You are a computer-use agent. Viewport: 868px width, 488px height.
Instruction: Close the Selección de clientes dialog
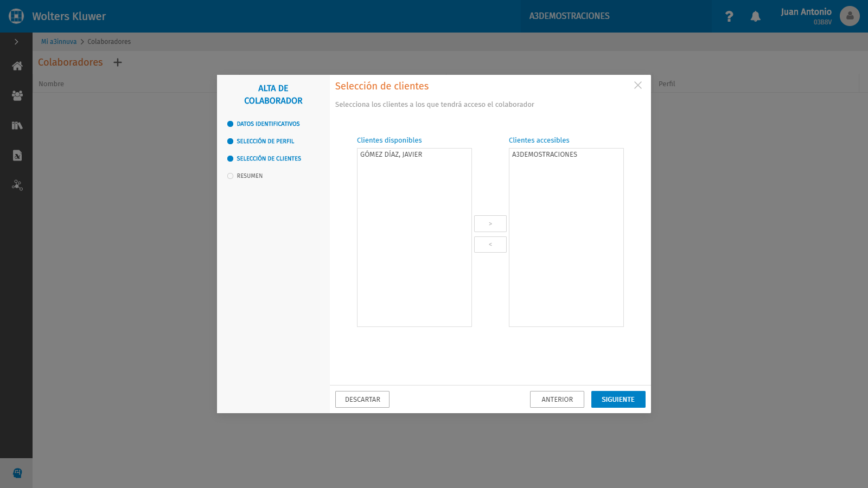(638, 85)
